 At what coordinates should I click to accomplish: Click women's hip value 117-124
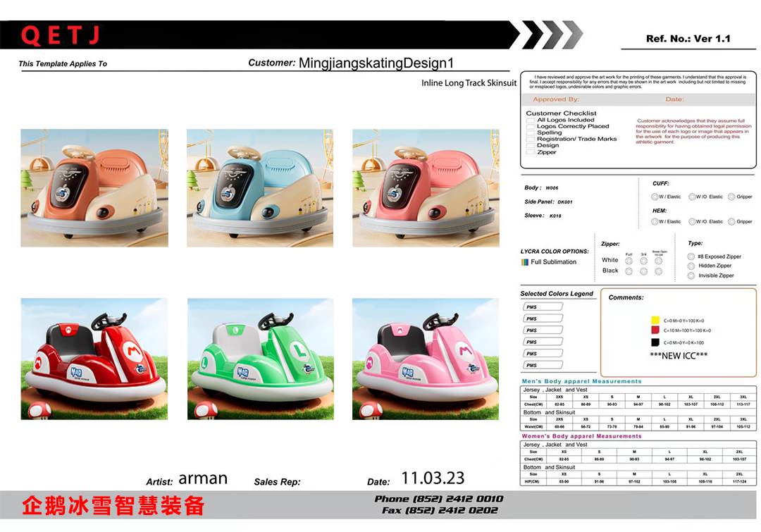[x=740, y=482]
